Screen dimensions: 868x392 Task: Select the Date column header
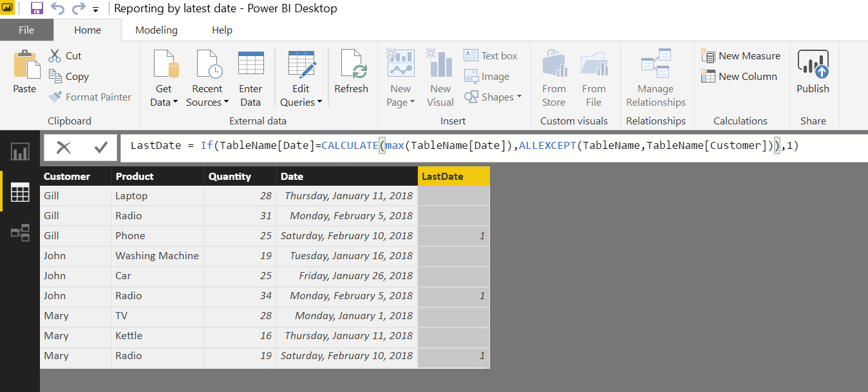(347, 176)
